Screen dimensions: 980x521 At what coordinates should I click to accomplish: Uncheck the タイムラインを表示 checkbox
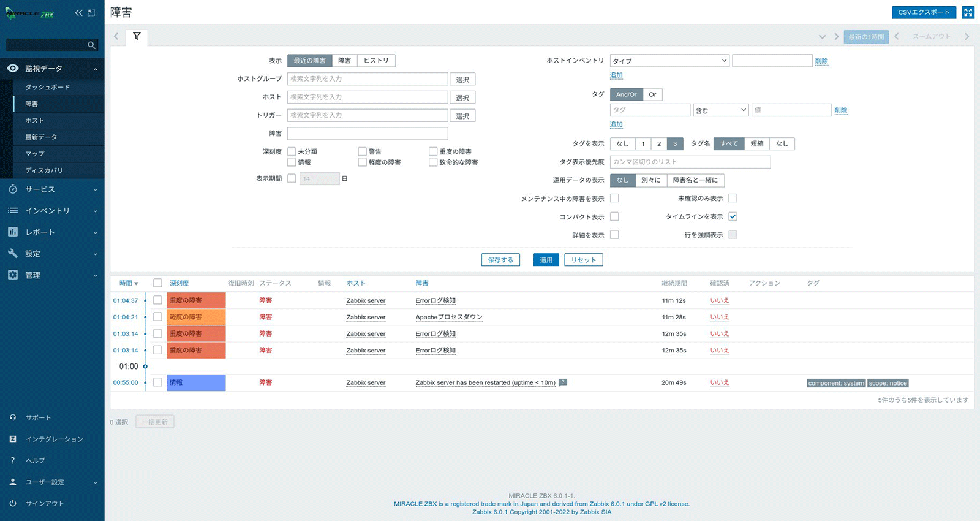click(x=733, y=216)
